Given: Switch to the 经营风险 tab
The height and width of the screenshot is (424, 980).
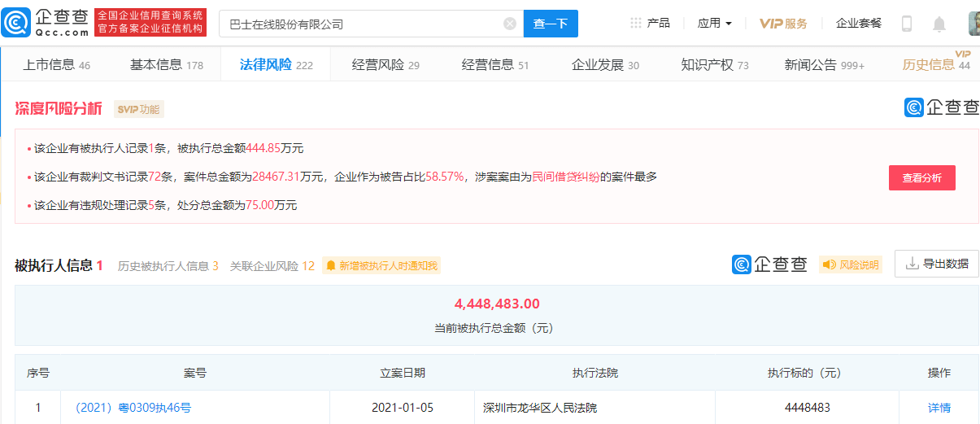Looking at the screenshot, I should 385,65.
